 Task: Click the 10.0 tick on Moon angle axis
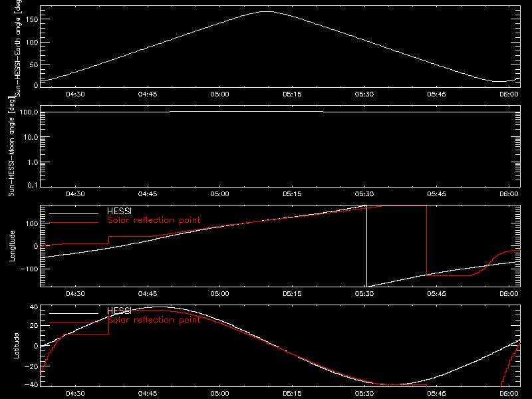[x=31, y=137]
